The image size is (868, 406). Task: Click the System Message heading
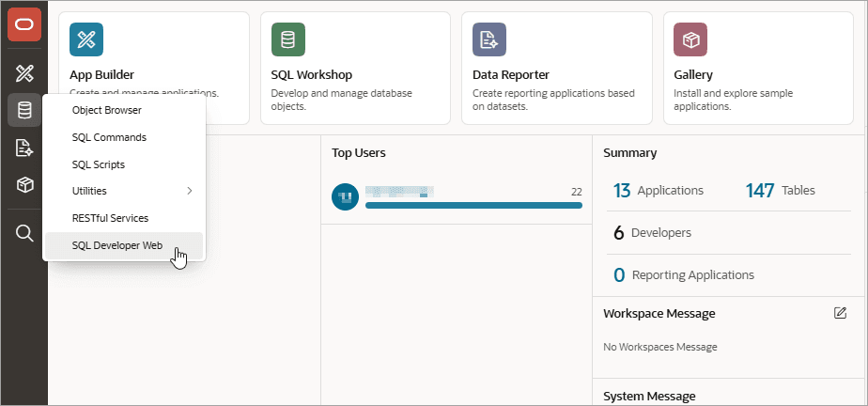coord(649,396)
